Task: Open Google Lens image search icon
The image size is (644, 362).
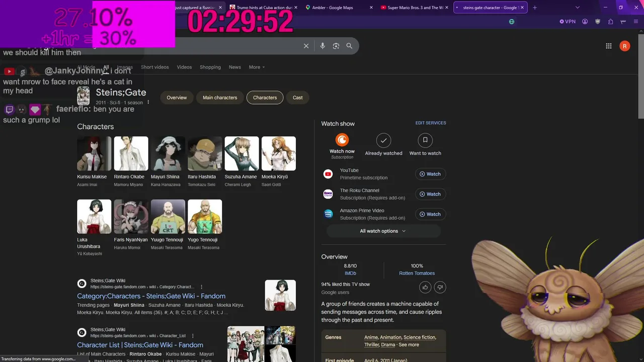Action: [336, 46]
